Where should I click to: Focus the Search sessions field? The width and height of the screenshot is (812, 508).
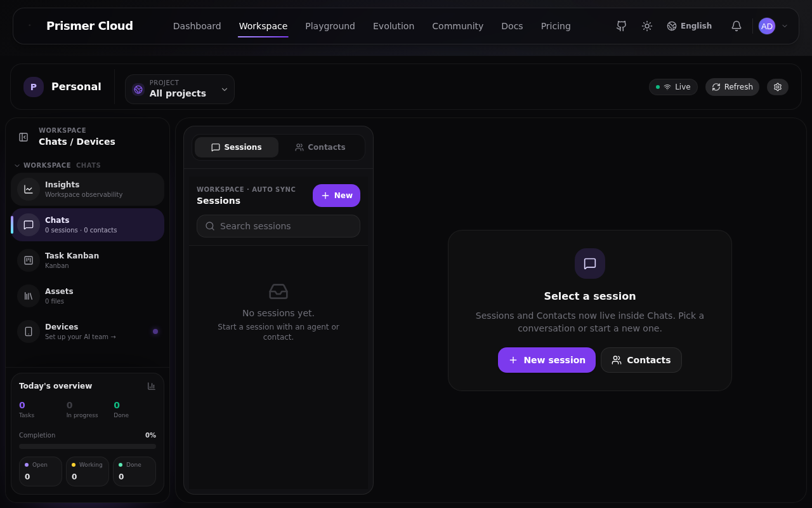pos(278,226)
